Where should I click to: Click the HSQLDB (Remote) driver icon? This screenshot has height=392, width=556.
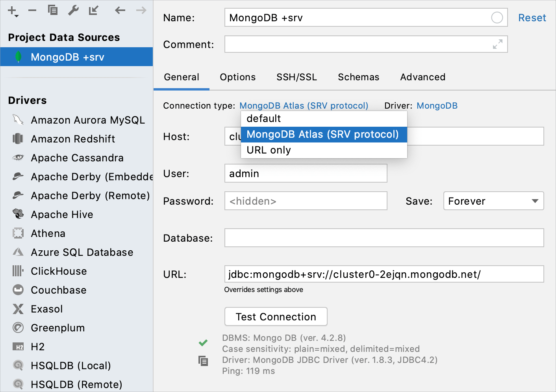18,384
